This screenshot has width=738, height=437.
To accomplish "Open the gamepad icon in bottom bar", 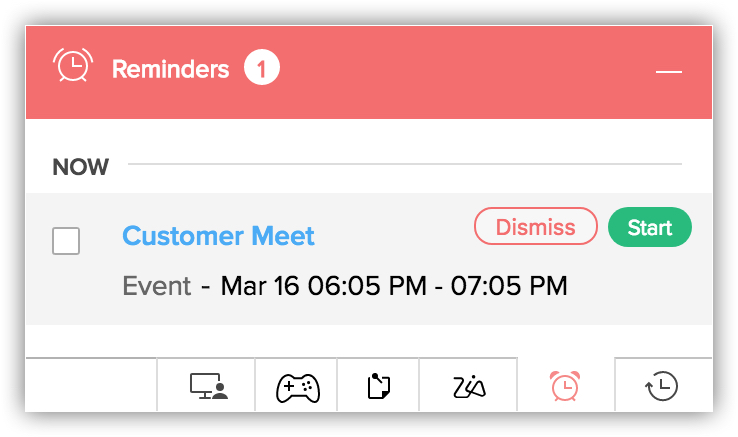I will (297, 386).
